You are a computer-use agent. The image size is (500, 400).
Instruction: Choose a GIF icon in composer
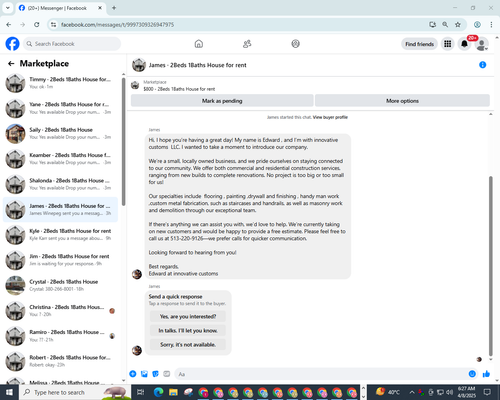coord(167,374)
